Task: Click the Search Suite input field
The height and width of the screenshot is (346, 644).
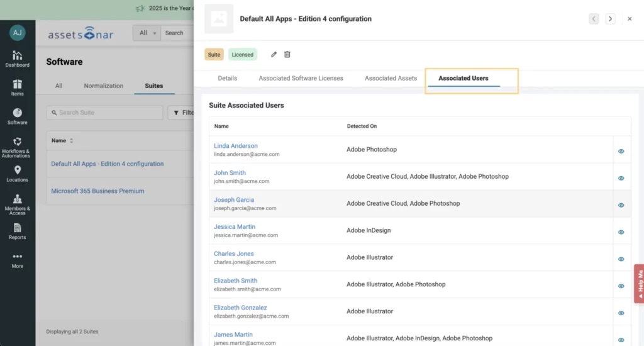Action: click(x=104, y=113)
